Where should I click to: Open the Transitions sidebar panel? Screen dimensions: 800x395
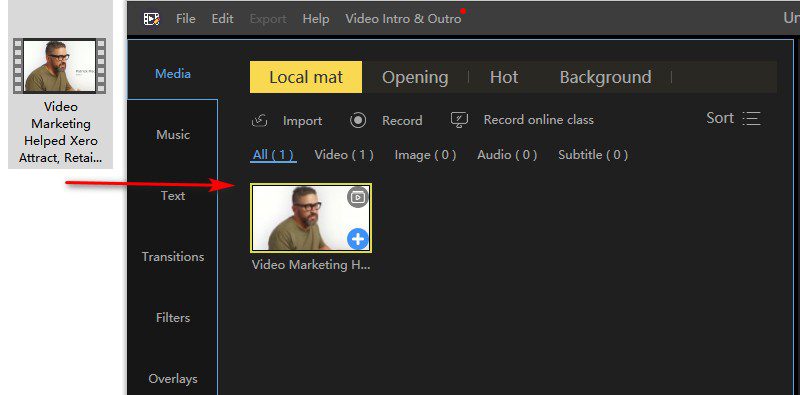173,257
